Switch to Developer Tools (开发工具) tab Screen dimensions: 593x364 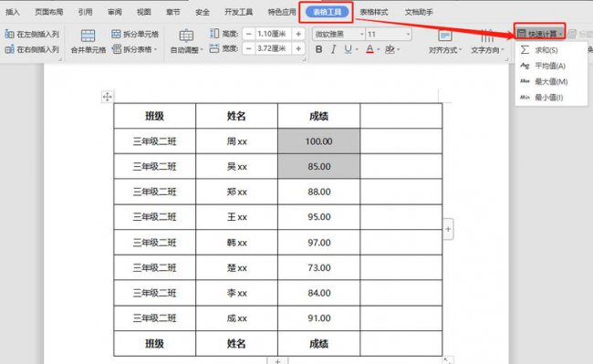click(239, 12)
